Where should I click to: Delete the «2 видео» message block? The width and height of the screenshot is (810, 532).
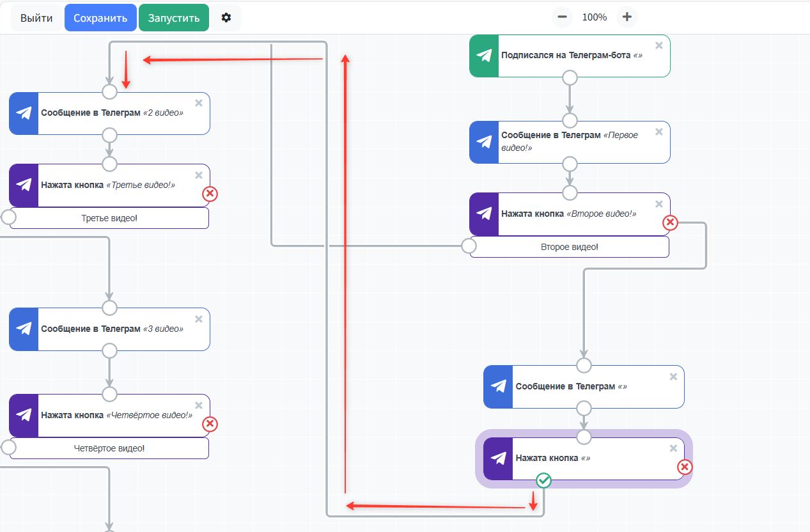[199, 103]
